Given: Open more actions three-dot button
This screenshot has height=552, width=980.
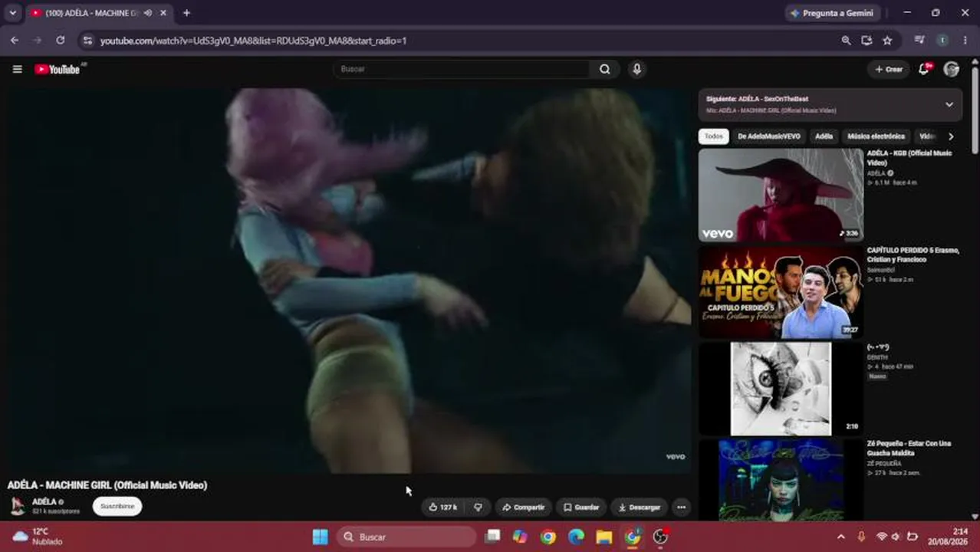Looking at the screenshot, I should (x=681, y=507).
